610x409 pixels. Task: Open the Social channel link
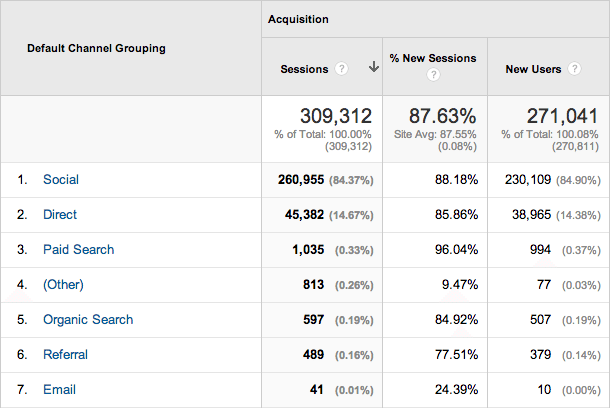[x=60, y=180]
